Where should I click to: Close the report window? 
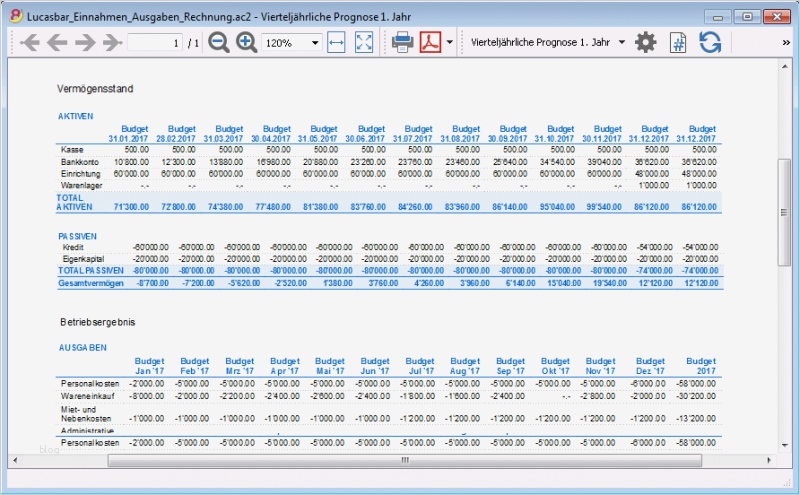coord(777,17)
